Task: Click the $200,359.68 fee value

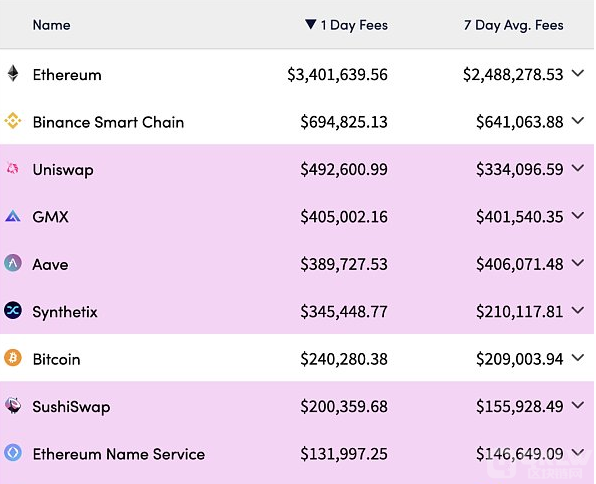Action: pos(344,407)
